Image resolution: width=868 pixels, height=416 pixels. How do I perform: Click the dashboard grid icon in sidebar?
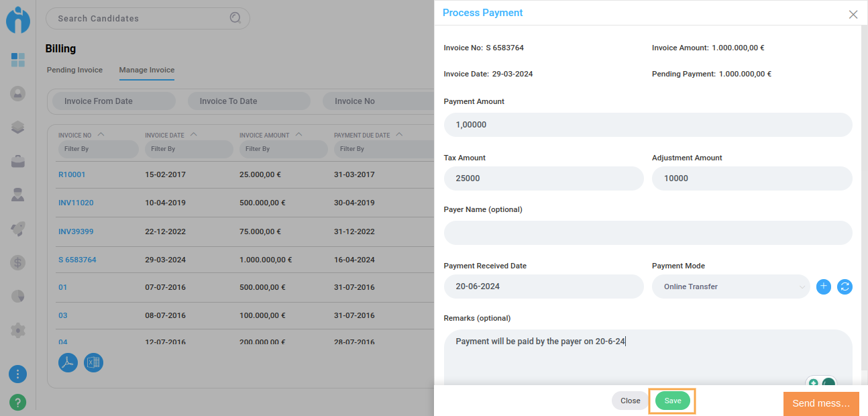click(x=18, y=60)
